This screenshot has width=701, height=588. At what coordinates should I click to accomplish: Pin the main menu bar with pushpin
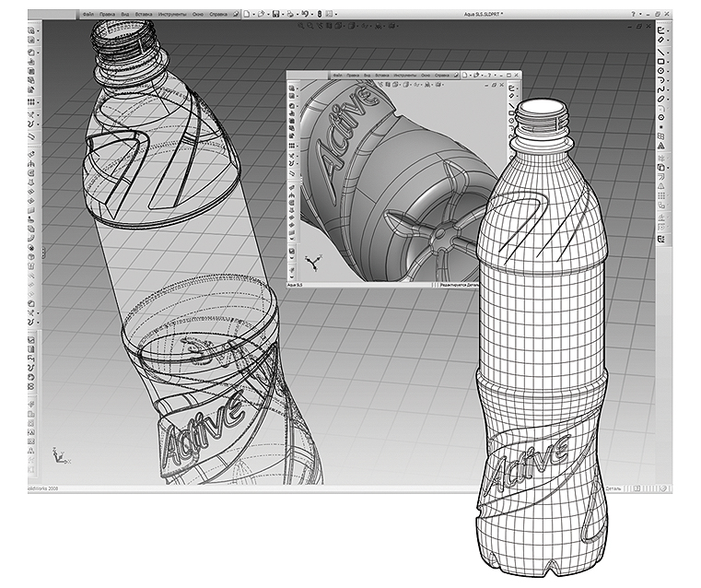pyautogui.click(x=236, y=15)
